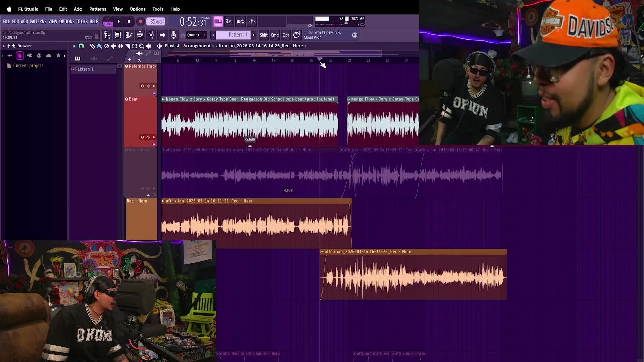This screenshot has width=644, height=362.
Task: Open Browser cloud tab icon
Action: coord(49,56)
